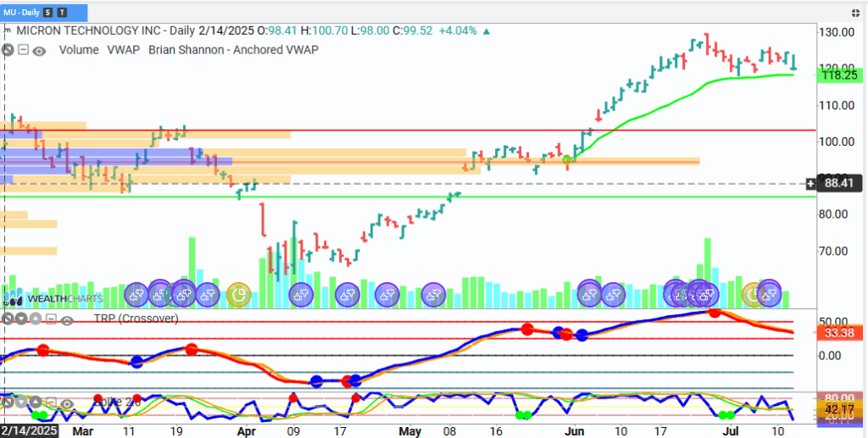Click the move/expand panel icon at top right
Screen dimensions: 868x438
[x=856, y=12]
